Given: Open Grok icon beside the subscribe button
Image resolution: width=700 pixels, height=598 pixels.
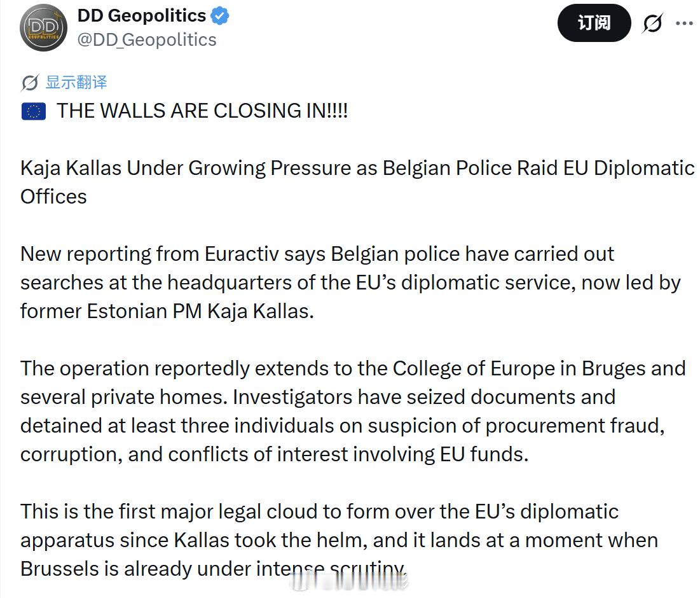Looking at the screenshot, I should tap(653, 24).
